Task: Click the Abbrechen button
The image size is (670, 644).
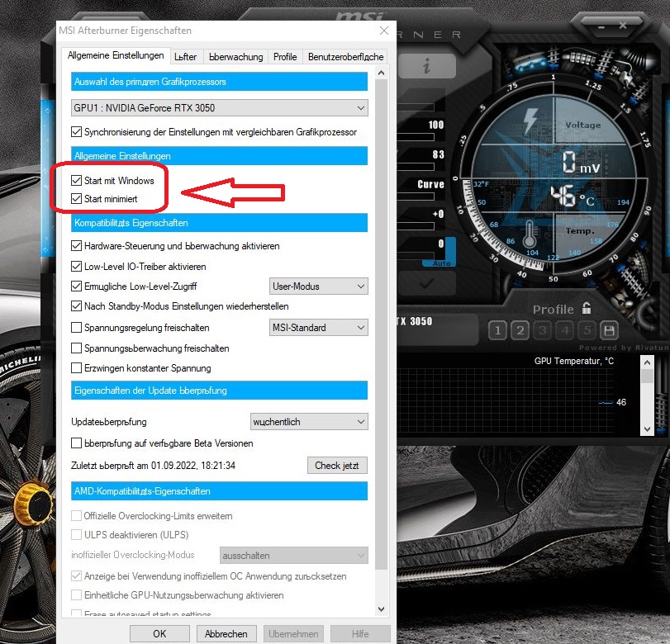Action: pos(226,634)
